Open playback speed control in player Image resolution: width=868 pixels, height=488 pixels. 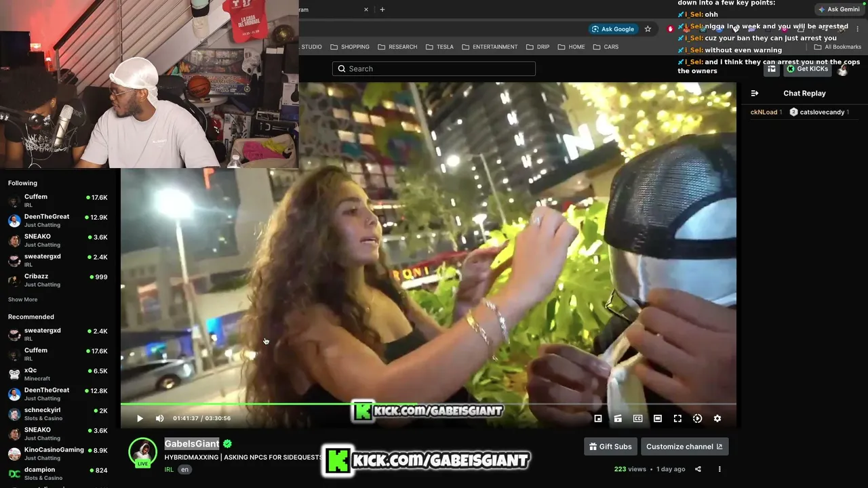tap(697, 418)
